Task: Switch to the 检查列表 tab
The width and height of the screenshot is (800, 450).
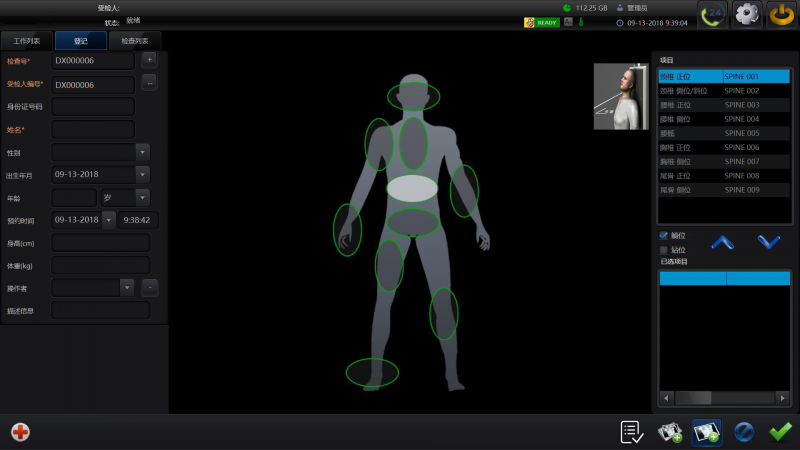Action: point(134,41)
